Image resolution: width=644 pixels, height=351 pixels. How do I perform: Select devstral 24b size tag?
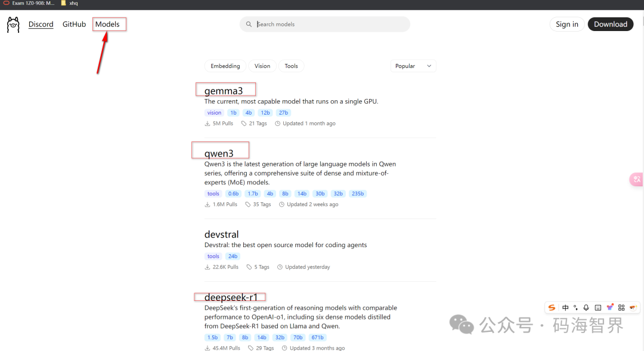tap(233, 256)
